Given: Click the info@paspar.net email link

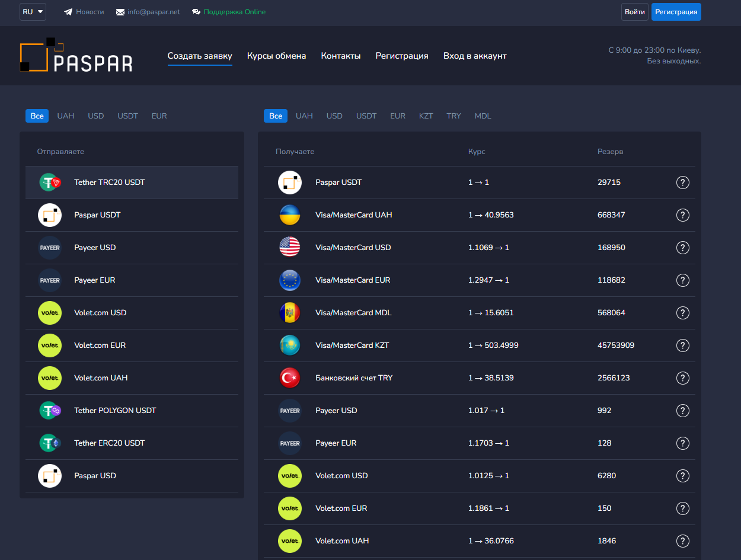Looking at the screenshot, I should pyautogui.click(x=154, y=12).
